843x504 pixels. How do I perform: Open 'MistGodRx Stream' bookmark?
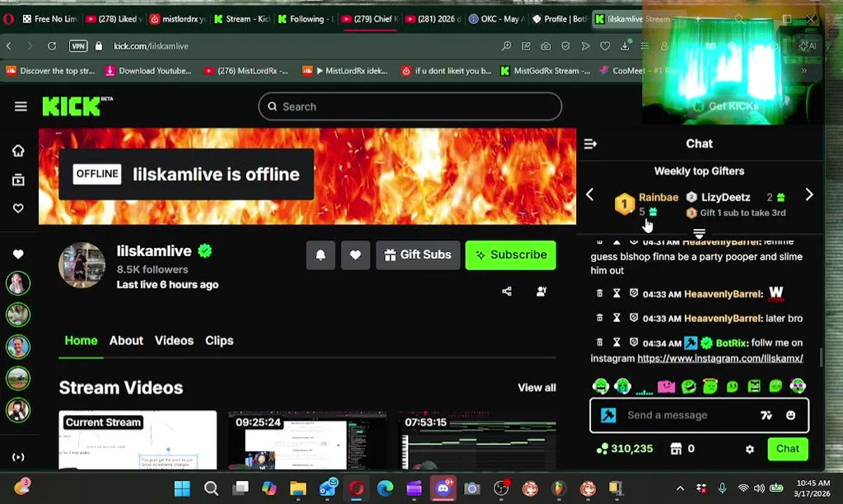coord(545,71)
